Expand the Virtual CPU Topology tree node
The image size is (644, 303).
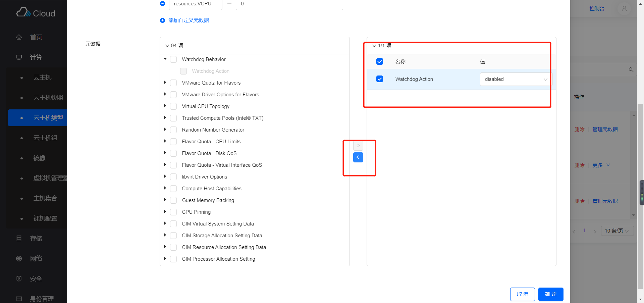[165, 106]
